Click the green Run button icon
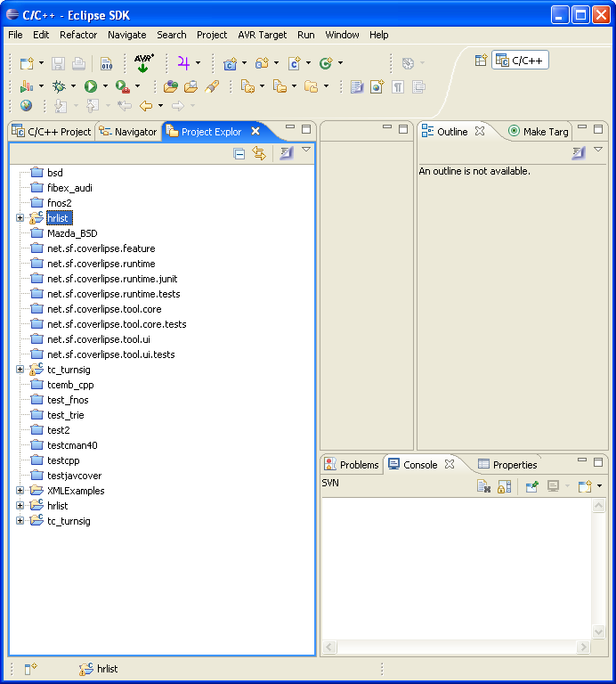This screenshot has width=616, height=684. (91, 86)
